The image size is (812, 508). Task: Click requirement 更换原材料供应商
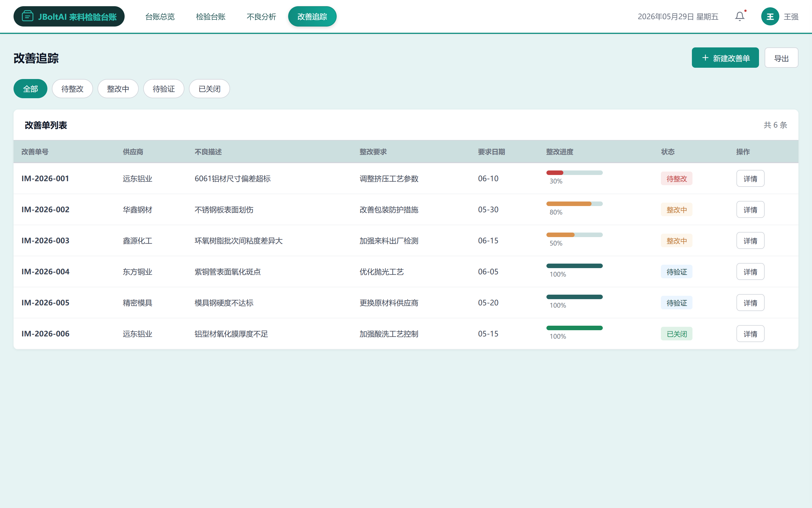pos(389,303)
